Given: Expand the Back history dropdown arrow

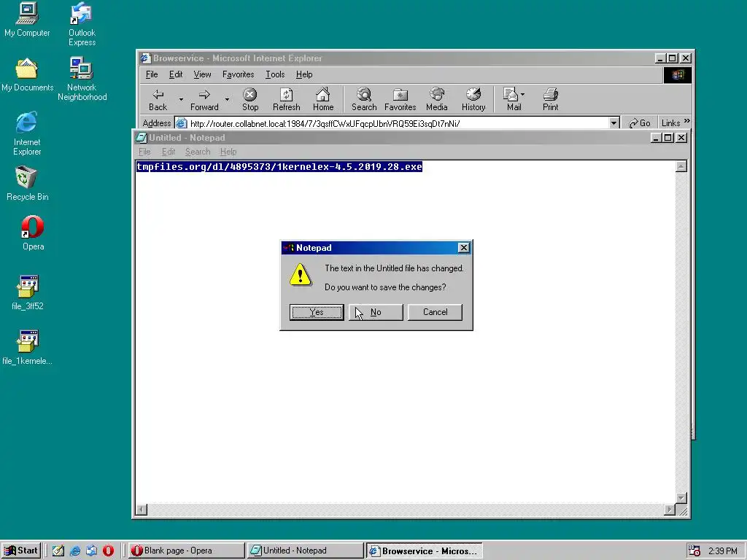Looking at the screenshot, I should click(x=181, y=99).
